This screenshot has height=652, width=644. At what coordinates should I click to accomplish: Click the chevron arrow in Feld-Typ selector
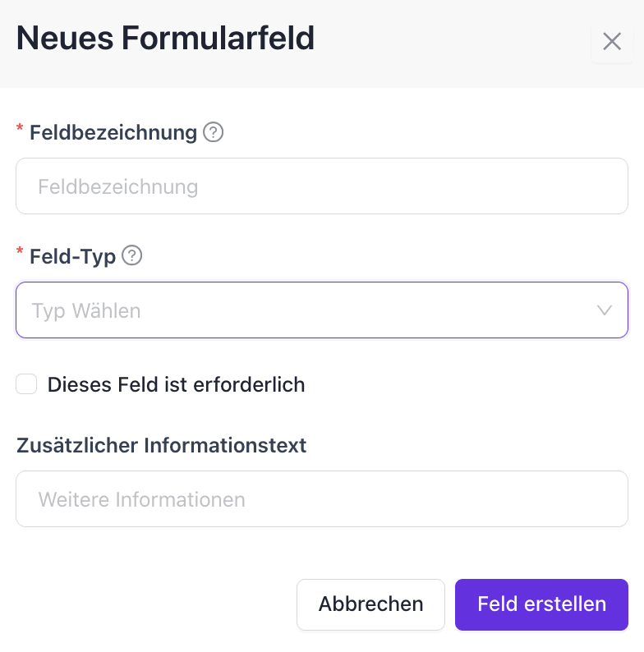tap(605, 310)
